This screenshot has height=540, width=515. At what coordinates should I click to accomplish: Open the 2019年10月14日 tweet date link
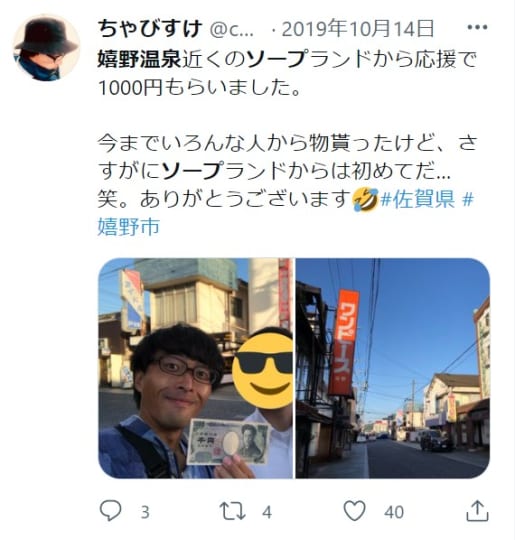coord(358,29)
